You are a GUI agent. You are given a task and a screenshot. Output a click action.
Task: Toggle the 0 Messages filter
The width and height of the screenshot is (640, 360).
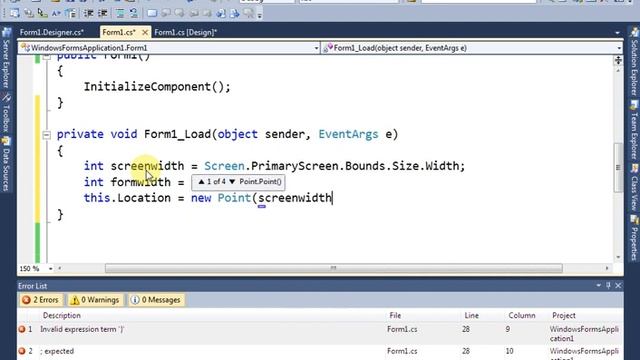156,300
